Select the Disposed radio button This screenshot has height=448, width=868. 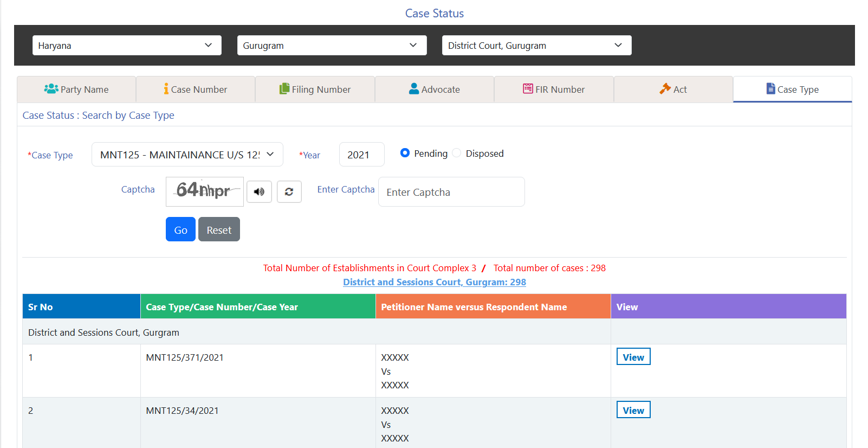(x=457, y=153)
